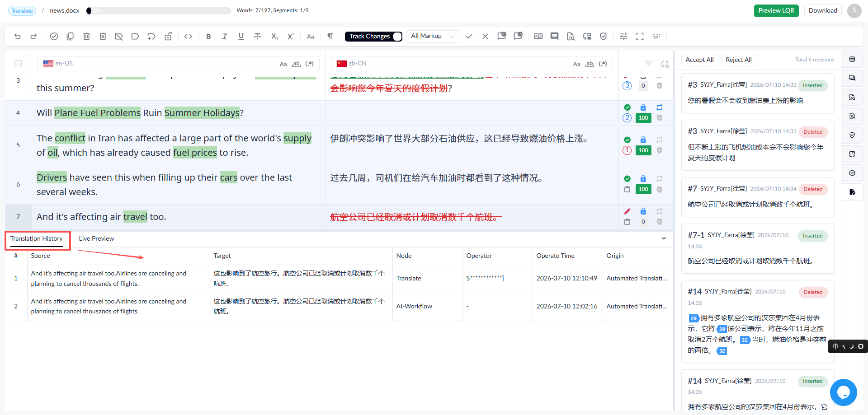Click the Download button

(823, 11)
